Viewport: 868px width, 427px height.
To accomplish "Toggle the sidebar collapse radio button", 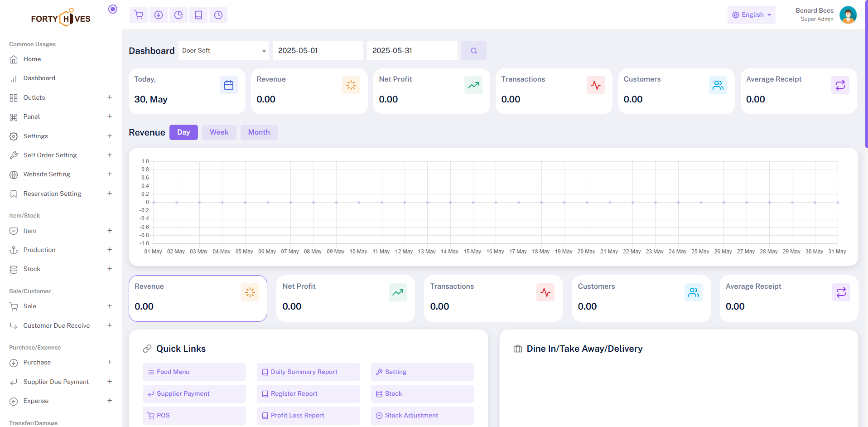I will pos(113,9).
